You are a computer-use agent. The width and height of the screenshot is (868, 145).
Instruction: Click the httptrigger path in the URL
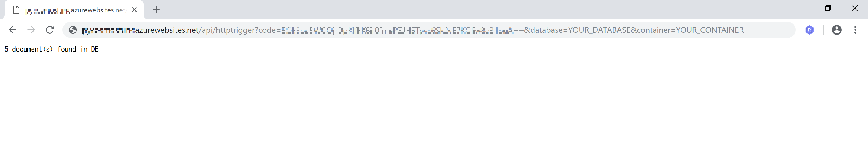tap(237, 30)
